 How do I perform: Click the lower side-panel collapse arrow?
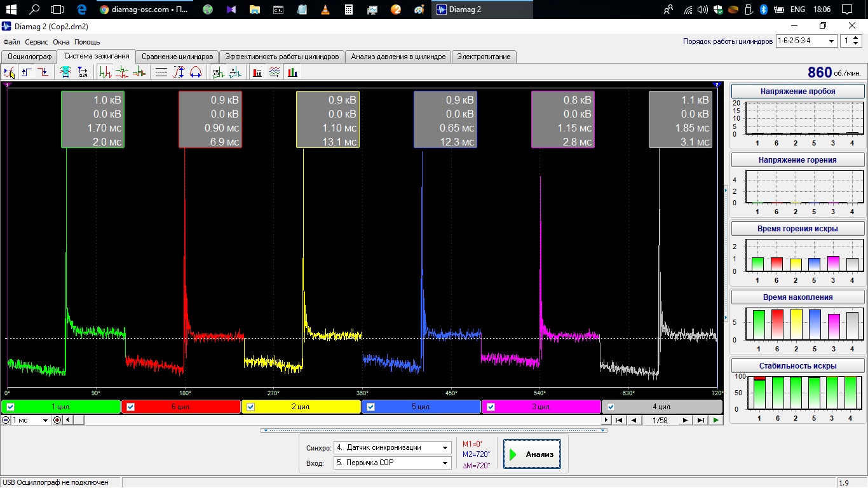click(x=726, y=317)
